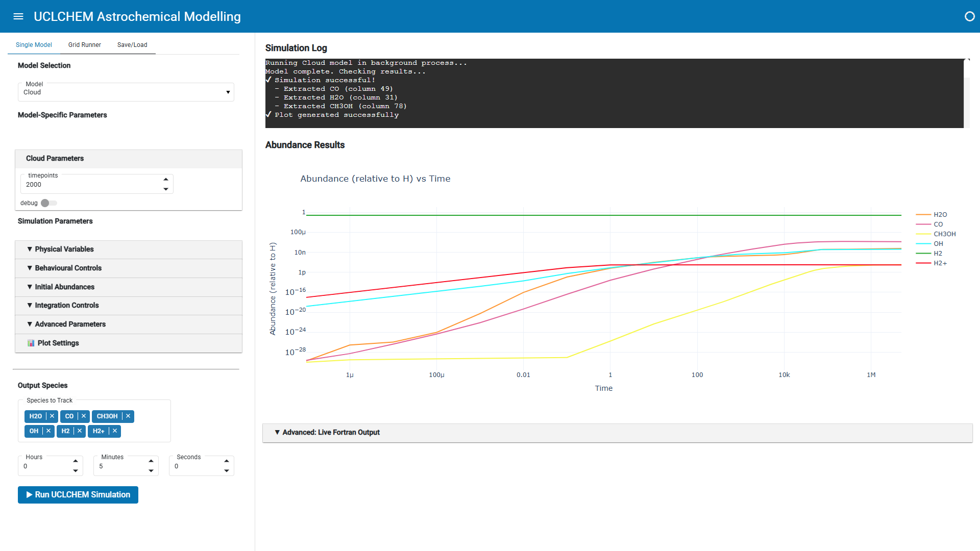Switch to the Grid Runner tab
Viewport: 980px width, 551px height.
point(85,45)
